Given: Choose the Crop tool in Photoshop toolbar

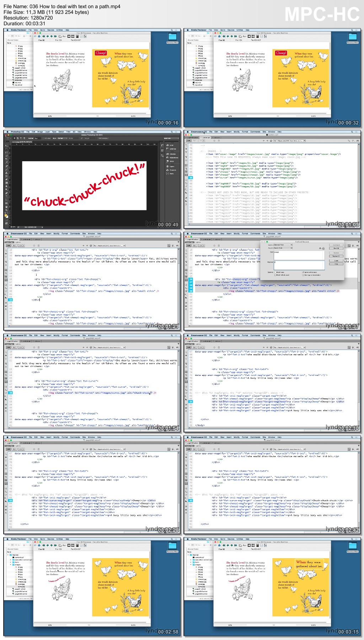Looking at the screenshot, I should pos(6,159).
